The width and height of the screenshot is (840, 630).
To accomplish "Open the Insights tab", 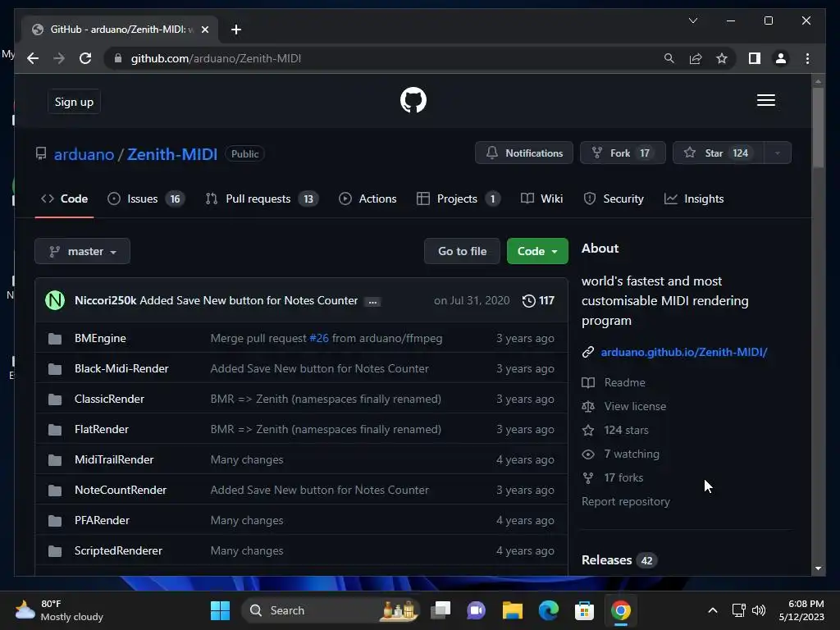I will click(694, 199).
